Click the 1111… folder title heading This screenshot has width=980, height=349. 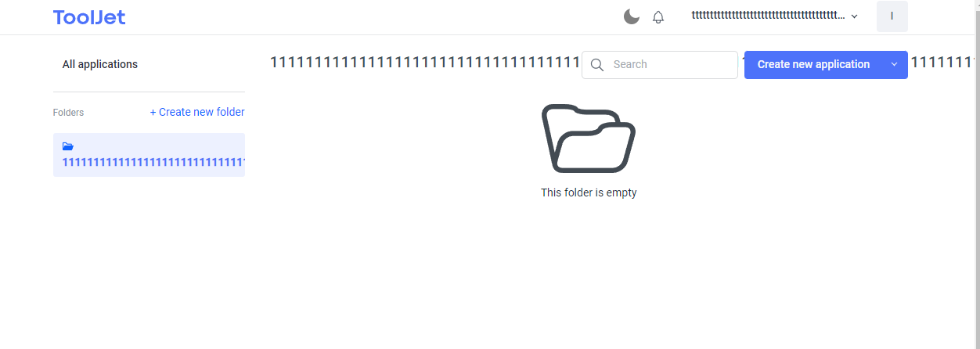pos(425,62)
